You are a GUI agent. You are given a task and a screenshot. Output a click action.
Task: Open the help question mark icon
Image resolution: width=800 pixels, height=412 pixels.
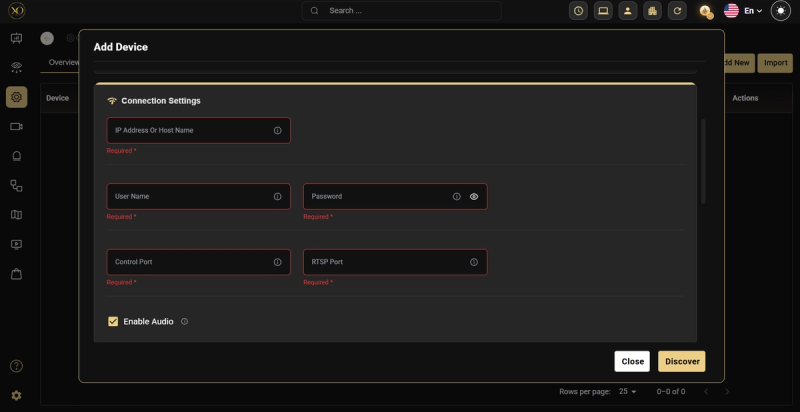pyautogui.click(x=16, y=366)
